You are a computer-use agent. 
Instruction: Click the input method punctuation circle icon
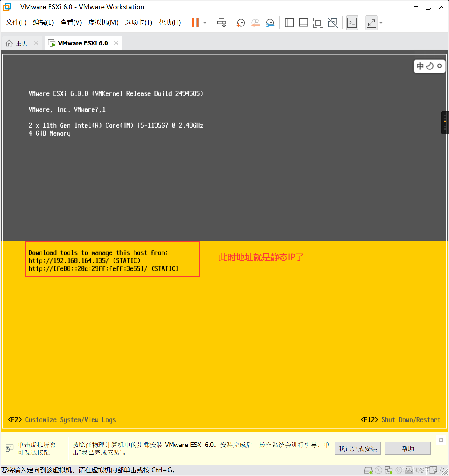pyautogui.click(x=439, y=66)
